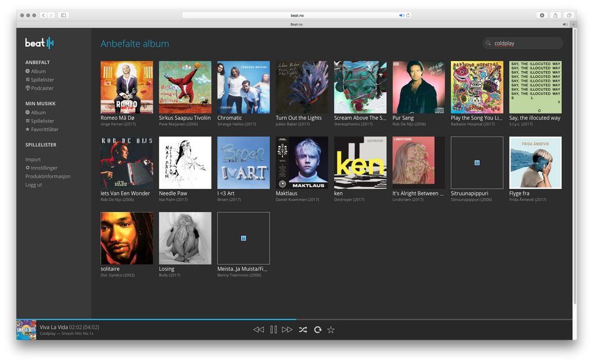Open Album under Min Musikk
Image resolution: width=594 pixels, height=364 pixels.
36,112
